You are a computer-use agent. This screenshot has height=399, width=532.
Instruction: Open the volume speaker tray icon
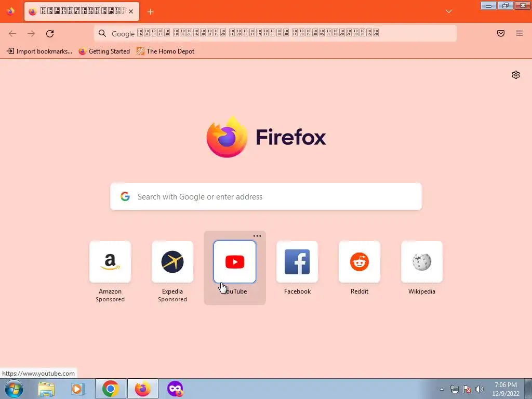480,389
